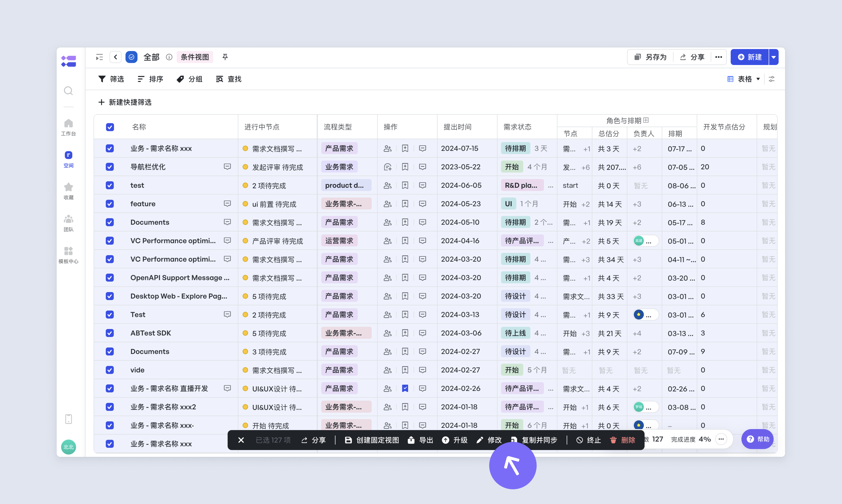Open the 排序 sort menu

[x=150, y=79]
